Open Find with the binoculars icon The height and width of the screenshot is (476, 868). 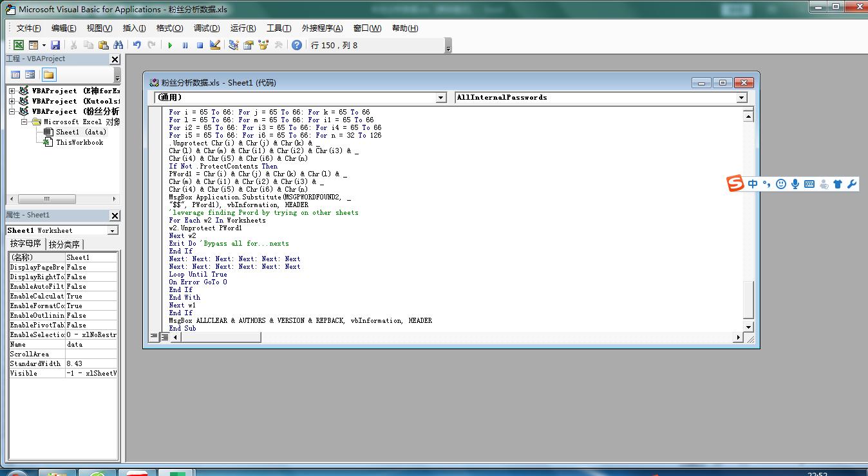point(118,45)
